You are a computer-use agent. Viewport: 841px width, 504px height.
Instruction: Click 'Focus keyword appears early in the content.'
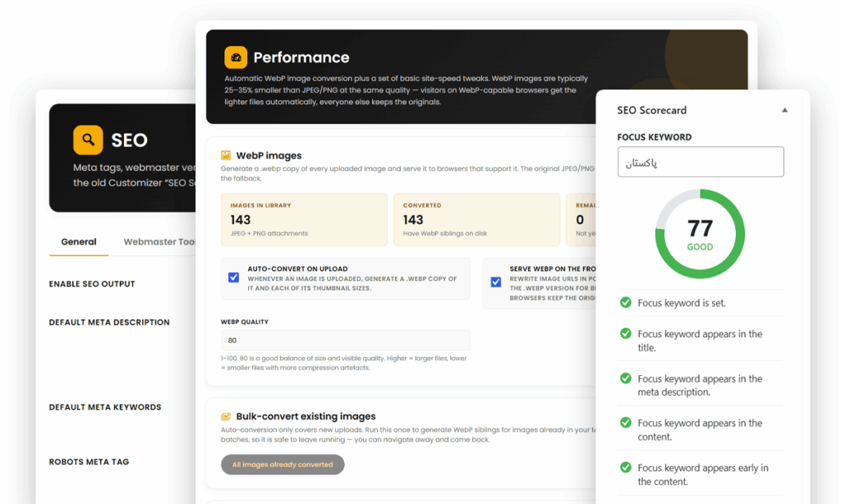click(x=703, y=474)
